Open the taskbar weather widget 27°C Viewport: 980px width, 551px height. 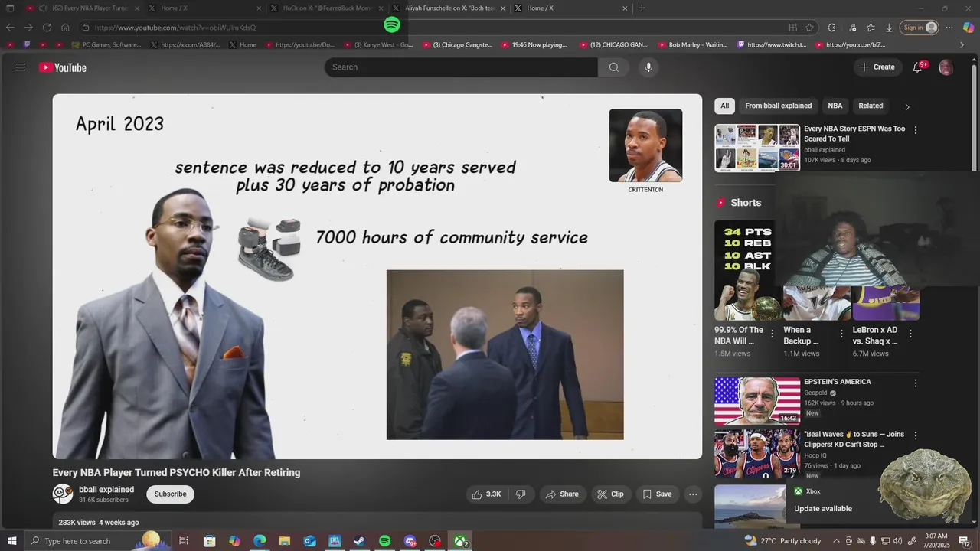click(782, 541)
